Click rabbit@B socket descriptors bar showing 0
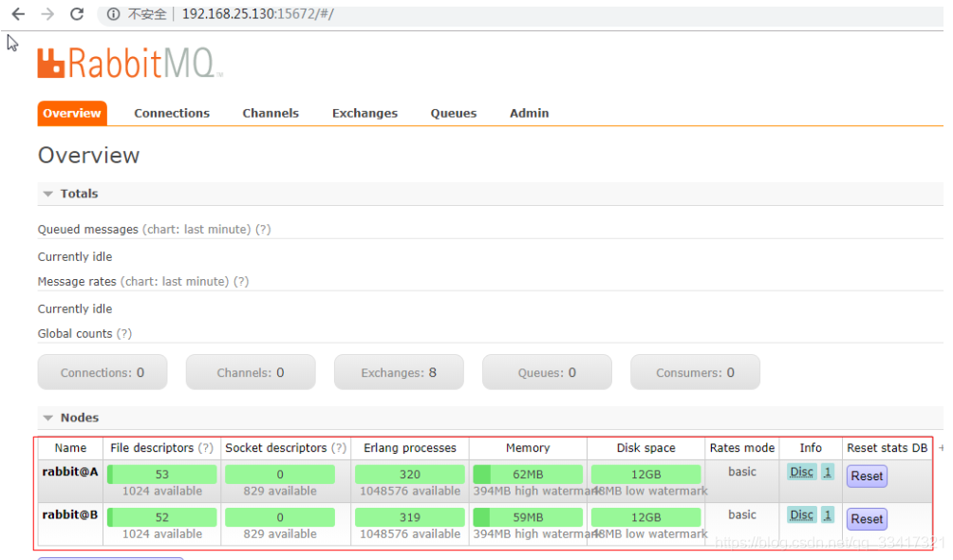Viewport: 953px width, 560px height. click(x=280, y=517)
